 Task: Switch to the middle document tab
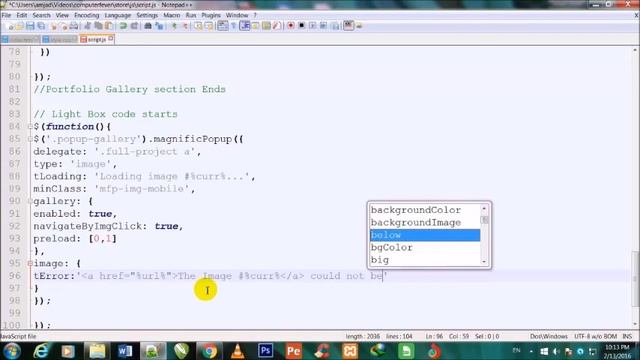(x=60, y=40)
